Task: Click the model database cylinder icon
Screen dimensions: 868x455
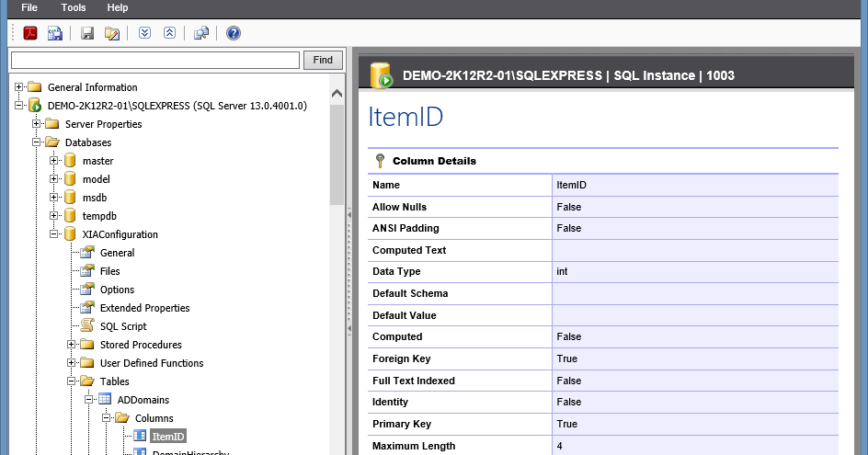Action: pyautogui.click(x=70, y=179)
